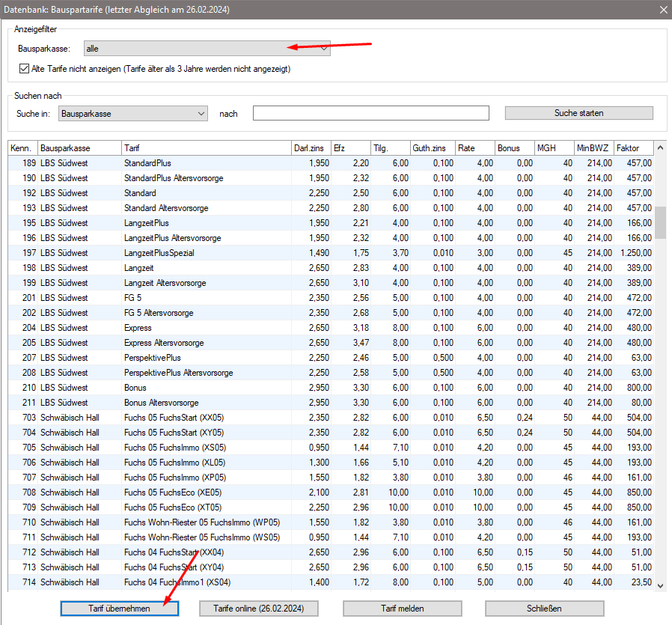Click Kenn. number 207

(29, 358)
